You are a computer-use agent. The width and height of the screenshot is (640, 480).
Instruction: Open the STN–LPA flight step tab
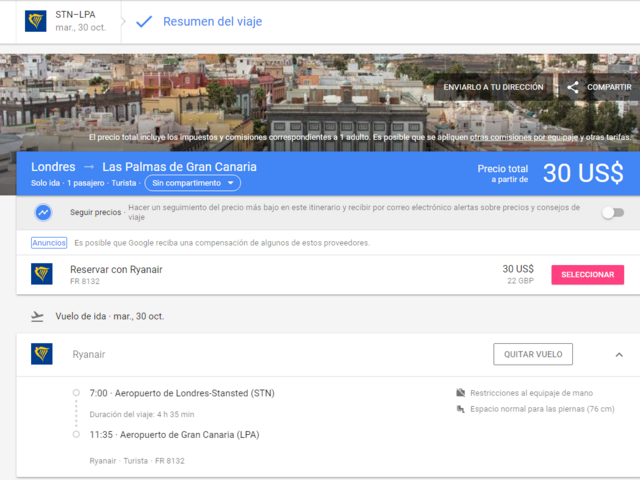click(69, 21)
